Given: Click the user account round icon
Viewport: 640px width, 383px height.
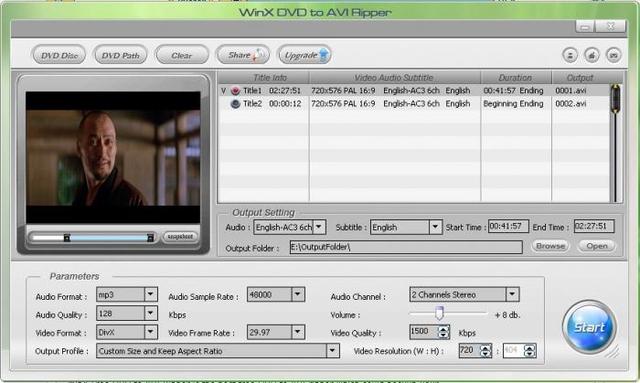Looking at the screenshot, I should (570, 55).
